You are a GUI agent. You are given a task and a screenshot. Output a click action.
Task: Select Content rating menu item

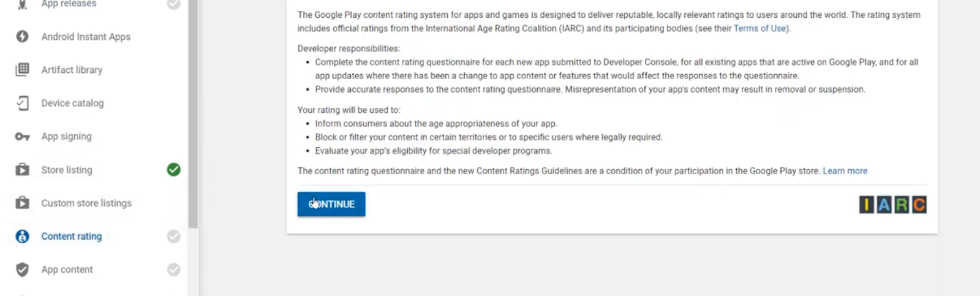(72, 237)
